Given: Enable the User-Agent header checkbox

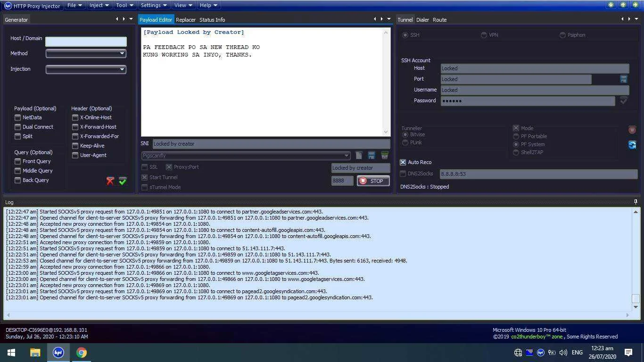Looking at the screenshot, I should 75,155.
